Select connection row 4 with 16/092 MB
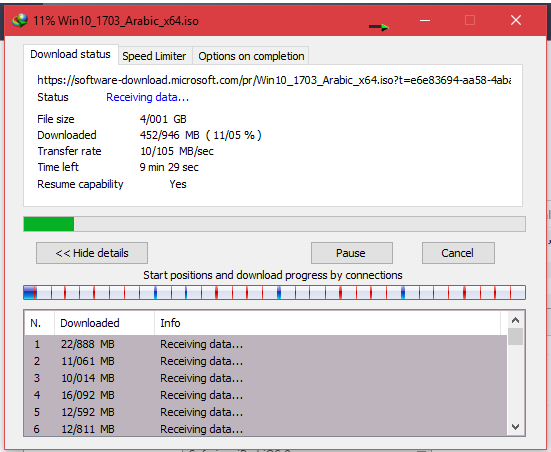Image resolution: width=551 pixels, height=452 pixels. click(x=266, y=395)
